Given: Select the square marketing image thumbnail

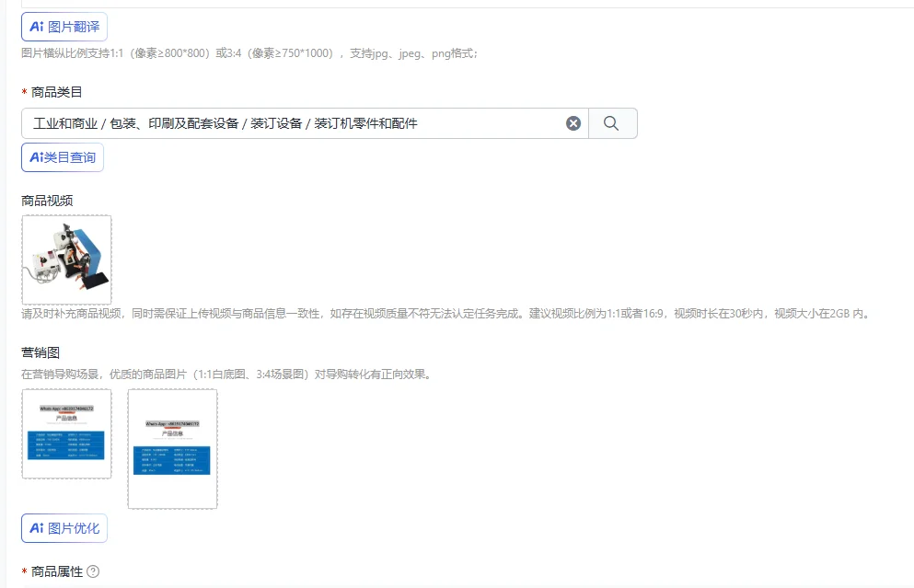Looking at the screenshot, I should point(66,434).
